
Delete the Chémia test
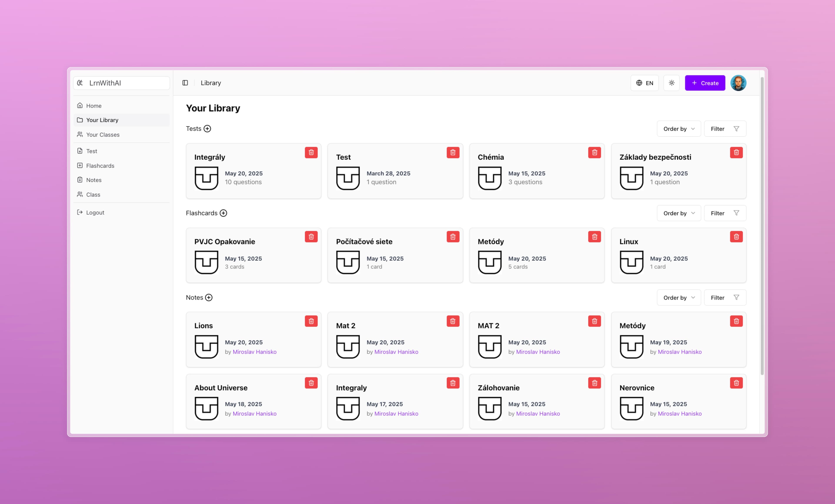(x=595, y=152)
